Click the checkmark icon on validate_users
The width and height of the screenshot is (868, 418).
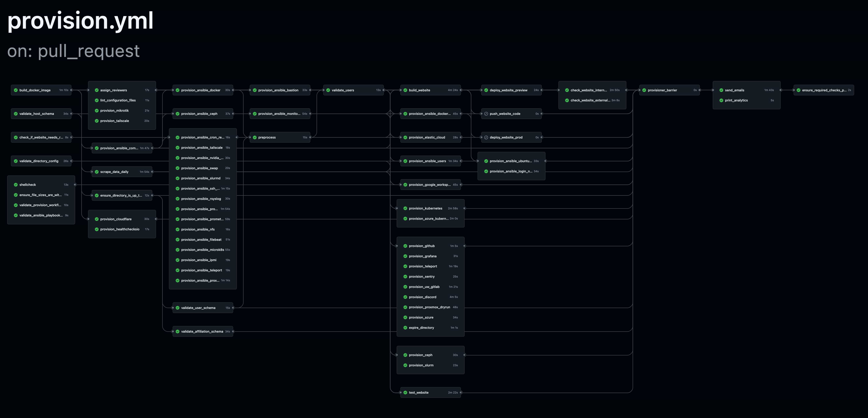click(x=328, y=90)
